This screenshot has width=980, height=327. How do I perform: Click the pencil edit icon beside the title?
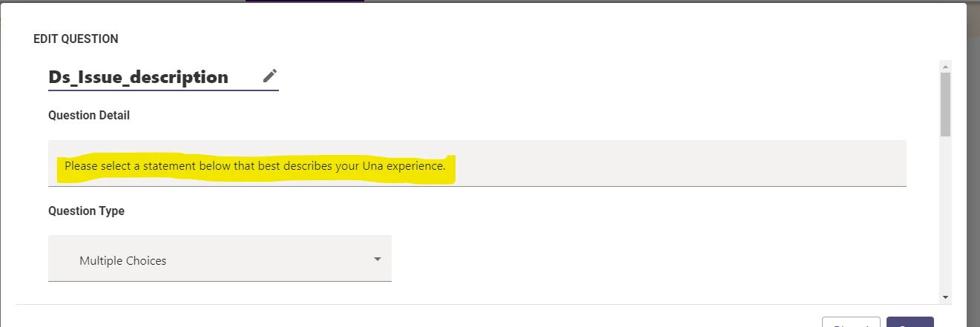click(x=270, y=76)
